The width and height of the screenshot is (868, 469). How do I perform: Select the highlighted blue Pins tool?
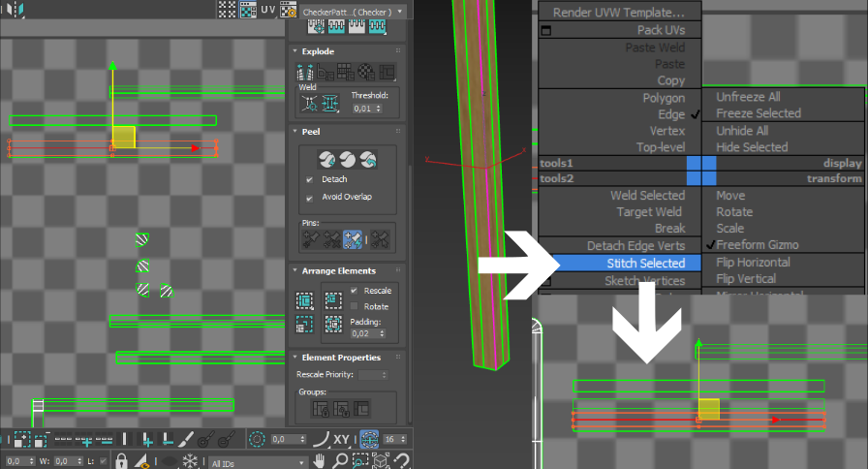355,238
